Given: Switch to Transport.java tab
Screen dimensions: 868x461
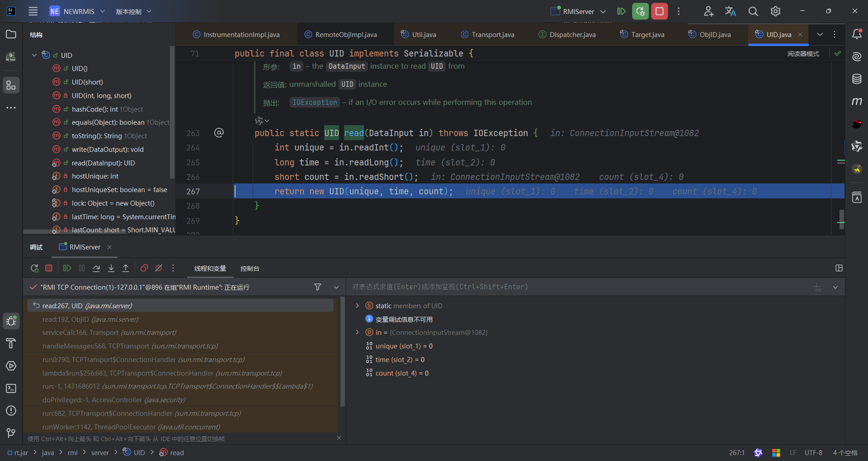Looking at the screenshot, I should click(487, 34).
